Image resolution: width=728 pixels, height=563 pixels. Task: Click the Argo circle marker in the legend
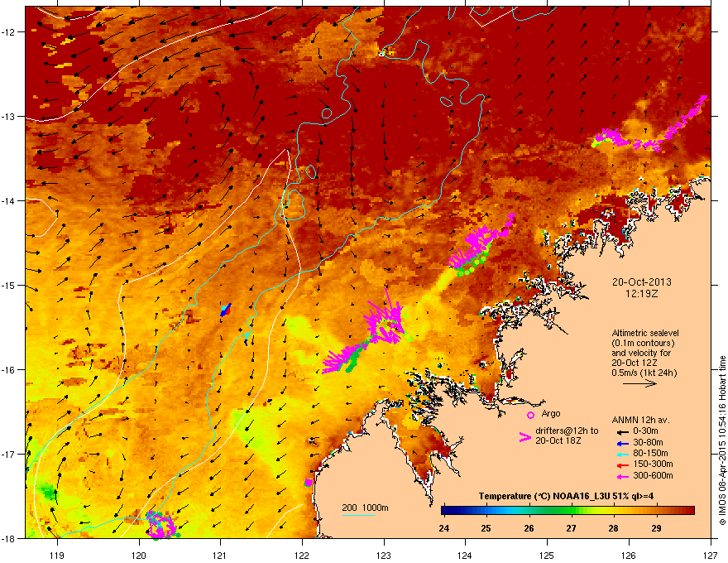click(530, 415)
